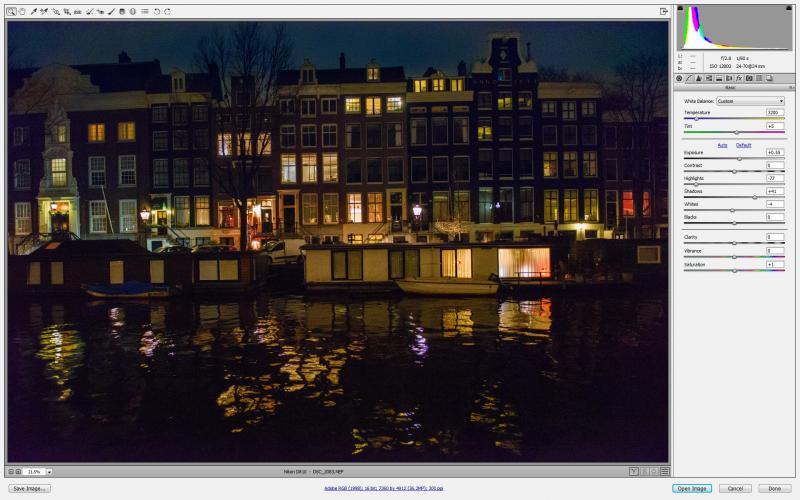Click the Exposure slider handle

pos(739,159)
